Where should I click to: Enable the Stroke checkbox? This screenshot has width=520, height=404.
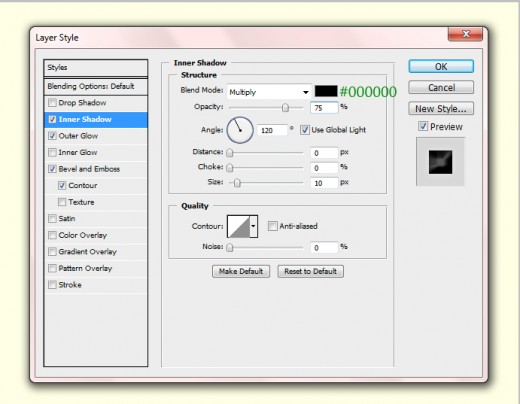click(52, 284)
